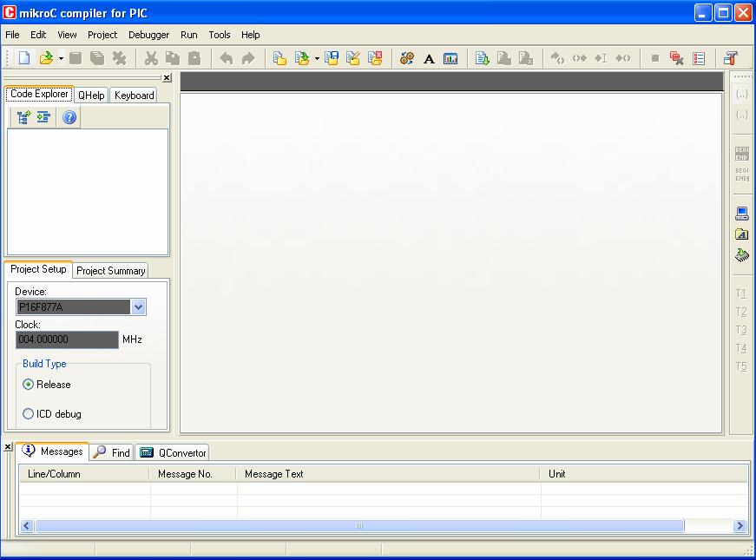Click the Clear breakpoints red icon
The width and height of the screenshot is (756, 560).
tap(676, 58)
